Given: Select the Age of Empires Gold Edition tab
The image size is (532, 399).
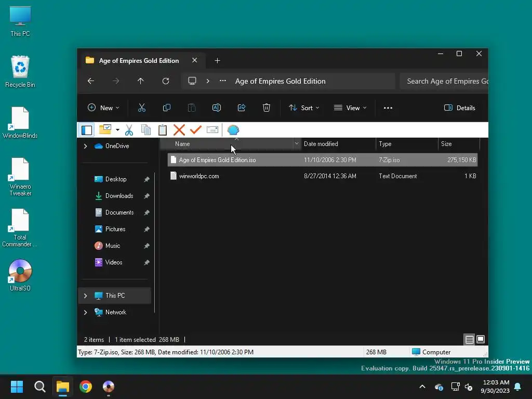Looking at the screenshot, I should 139,60.
